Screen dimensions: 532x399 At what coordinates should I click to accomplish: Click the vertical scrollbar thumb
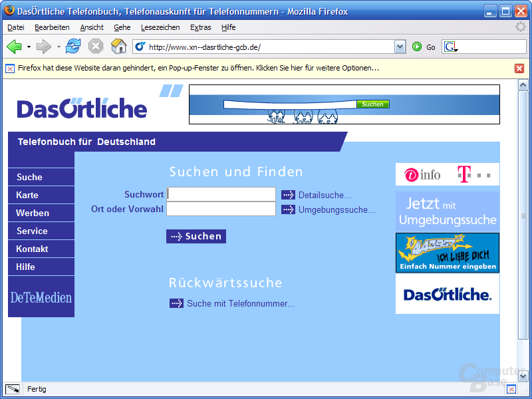click(x=523, y=215)
